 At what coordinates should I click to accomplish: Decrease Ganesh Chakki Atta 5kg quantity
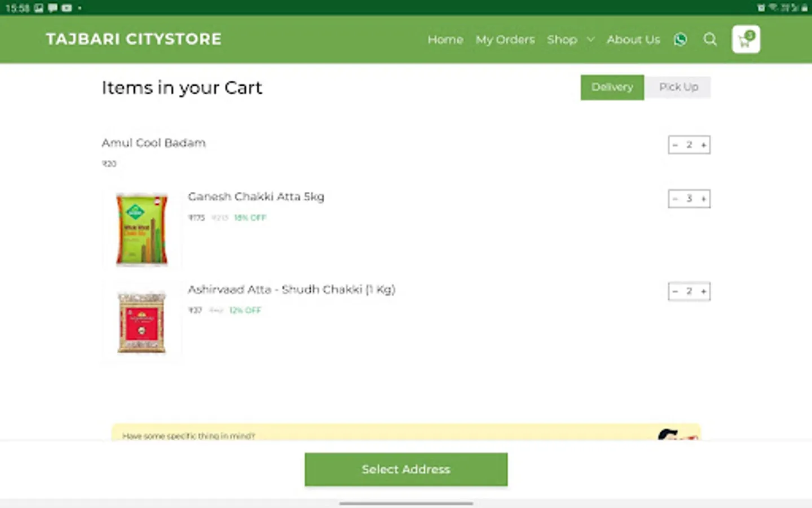click(675, 199)
